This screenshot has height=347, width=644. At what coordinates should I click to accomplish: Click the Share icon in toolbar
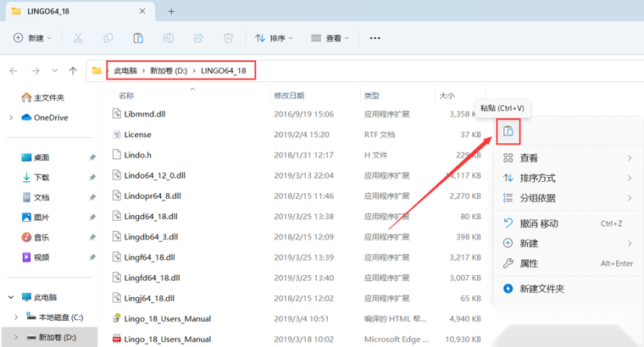(198, 38)
